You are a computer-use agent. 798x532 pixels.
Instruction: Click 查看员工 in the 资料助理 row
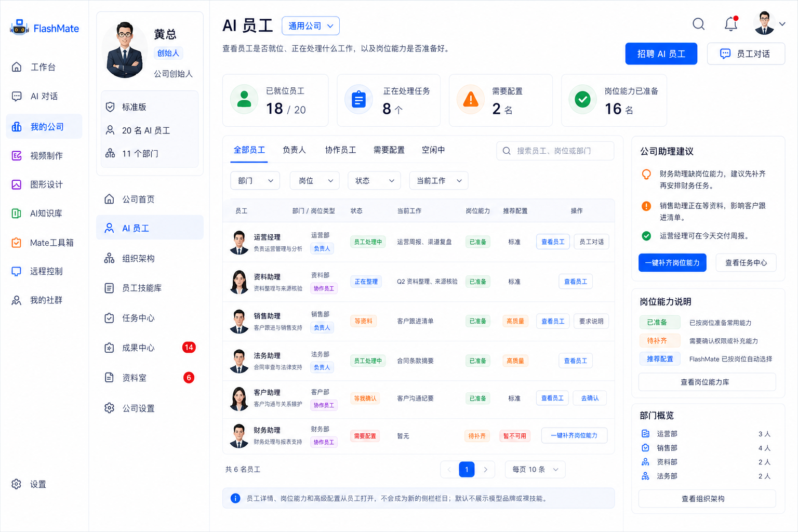pyautogui.click(x=576, y=282)
